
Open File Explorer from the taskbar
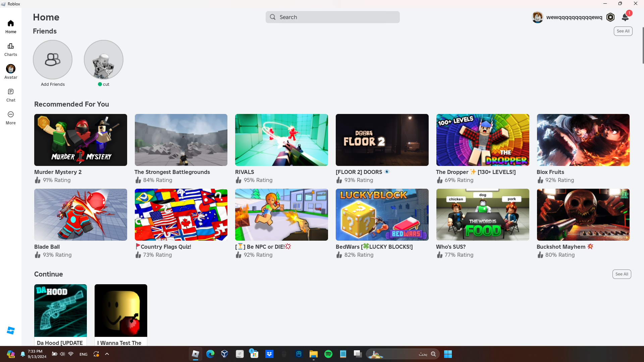[x=314, y=354]
